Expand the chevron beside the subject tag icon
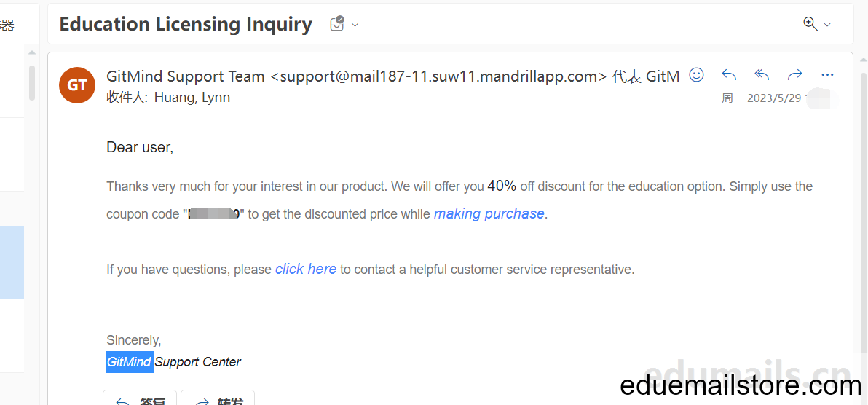The image size is (868, 405). point(355,25)
